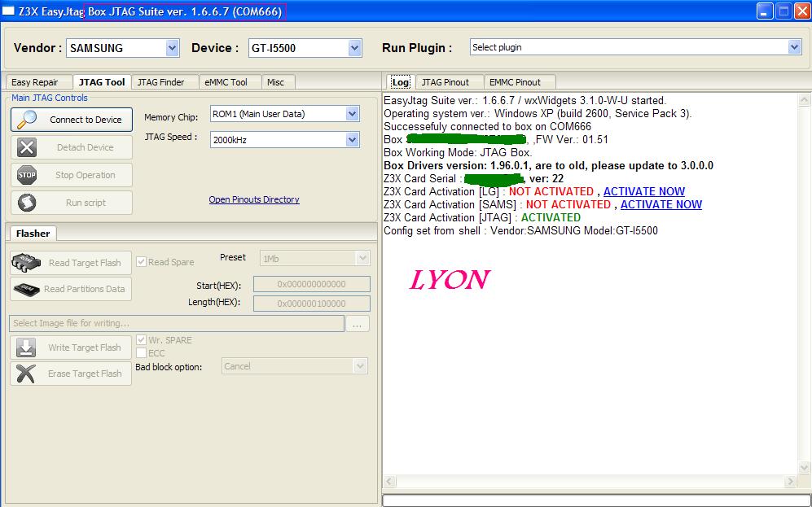Open the Bad block option dropdown
Viewport: 812px width, 507px height.
coord(361,366)
